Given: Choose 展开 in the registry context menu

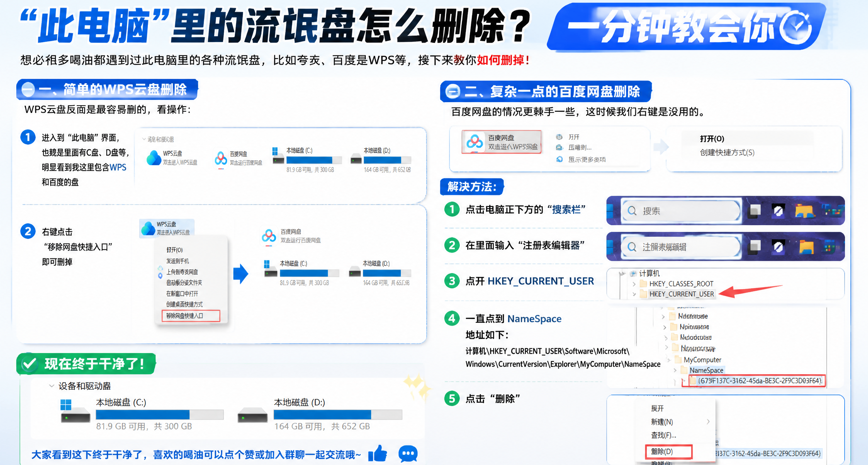Looking at the screenshot, I should 657,408.
